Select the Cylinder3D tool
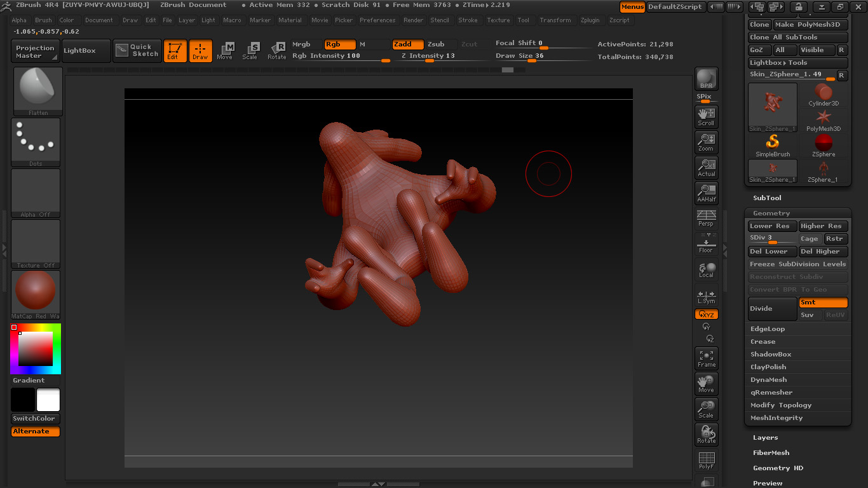Image resolution: width=868 pixels, height=488 pixels. pos(824,95)
